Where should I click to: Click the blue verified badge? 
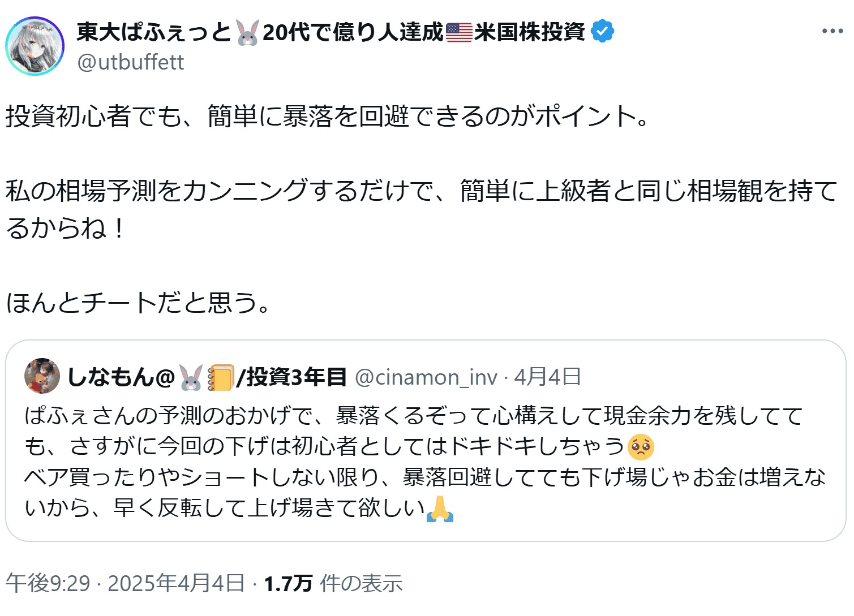tap(602, 32)
